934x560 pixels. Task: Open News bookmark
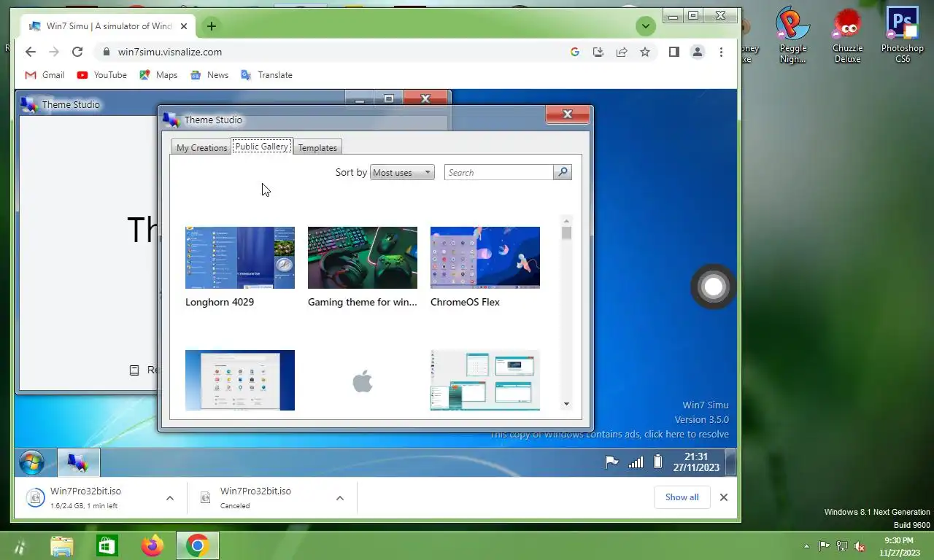pos(209,75)
